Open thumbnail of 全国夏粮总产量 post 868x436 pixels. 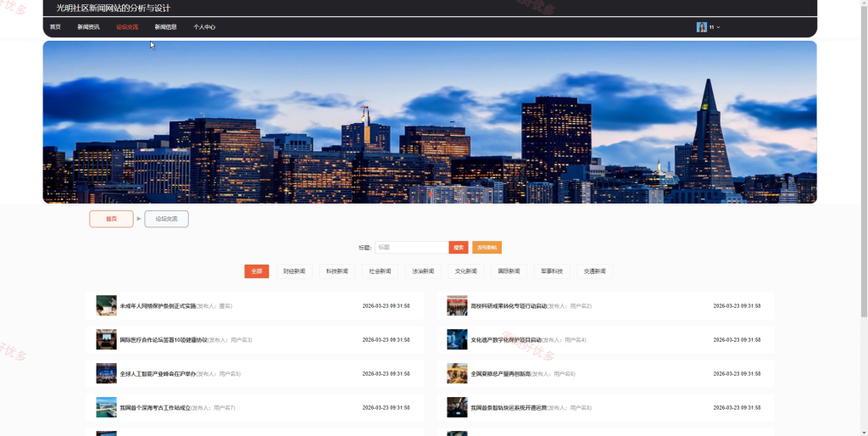click(457, 373)
